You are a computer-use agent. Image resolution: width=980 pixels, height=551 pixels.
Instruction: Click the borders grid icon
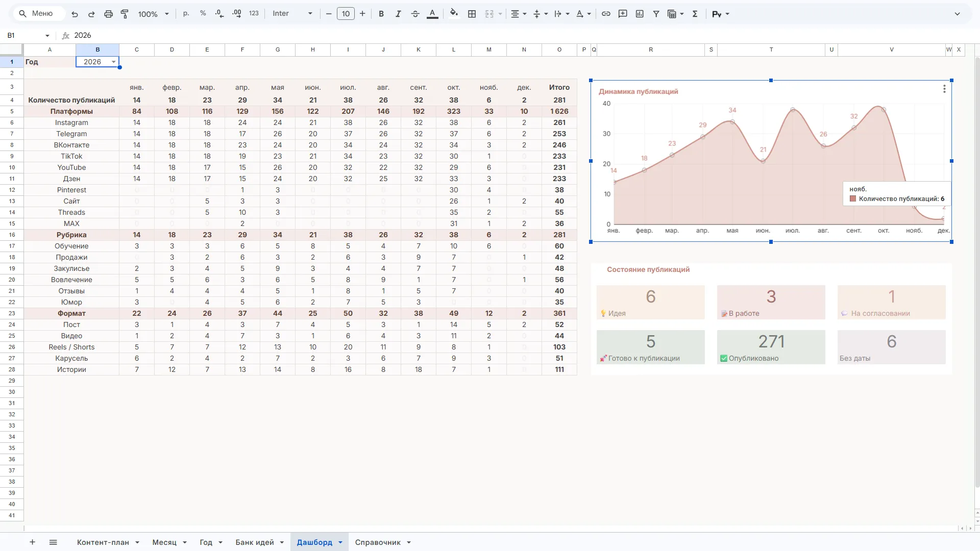(472, 14)
